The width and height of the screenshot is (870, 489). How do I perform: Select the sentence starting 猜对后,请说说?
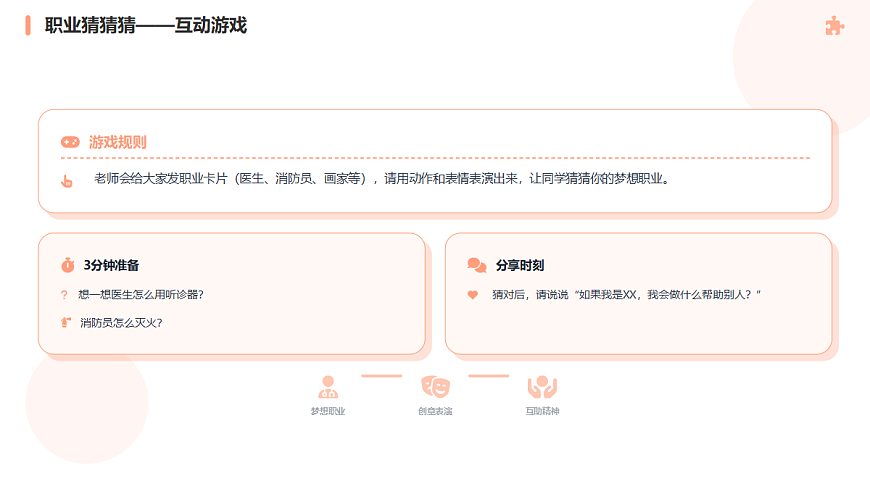point(626,295)
